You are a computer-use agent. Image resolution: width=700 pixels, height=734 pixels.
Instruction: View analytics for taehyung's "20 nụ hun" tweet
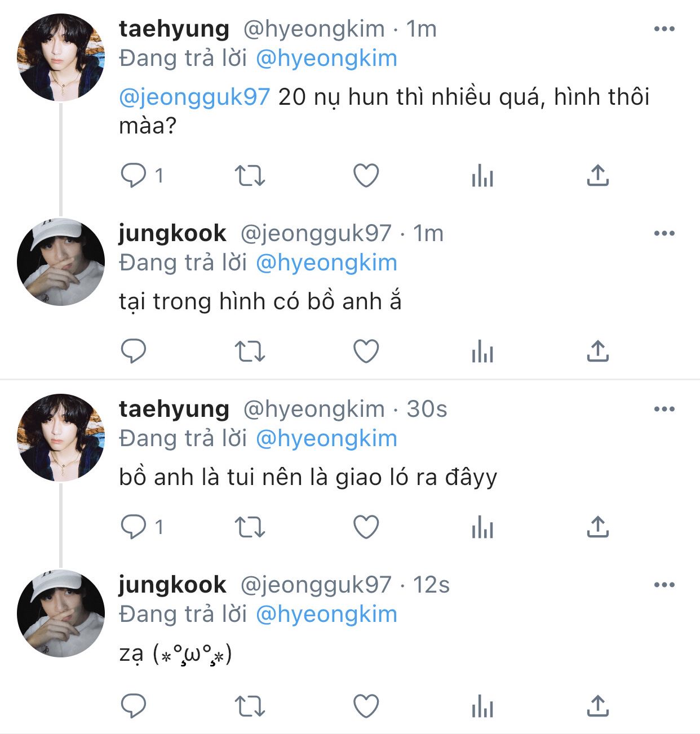point(482,176)
